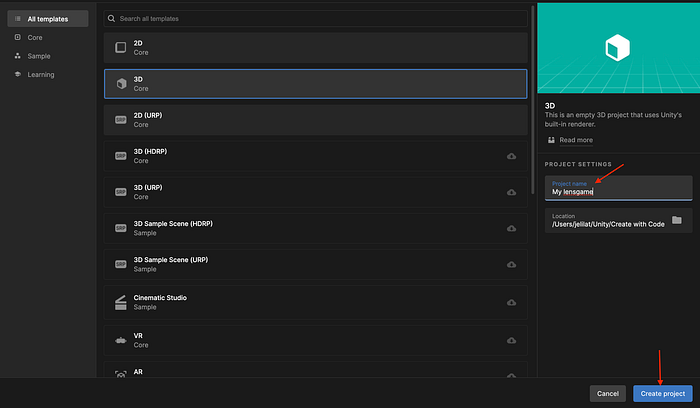Click the AR template icon
Image resolution: width=700 pixels, height=408 pixels.
point(121,374)
